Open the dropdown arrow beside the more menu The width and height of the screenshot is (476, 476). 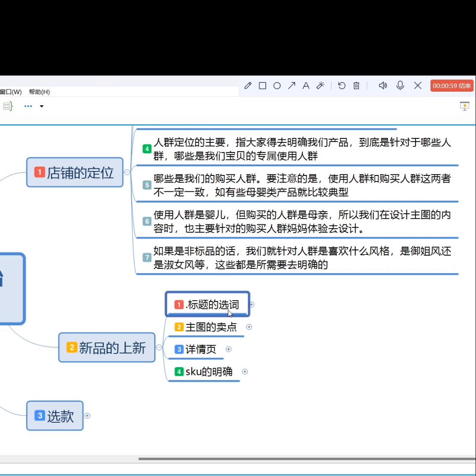(x=41, y=106)
